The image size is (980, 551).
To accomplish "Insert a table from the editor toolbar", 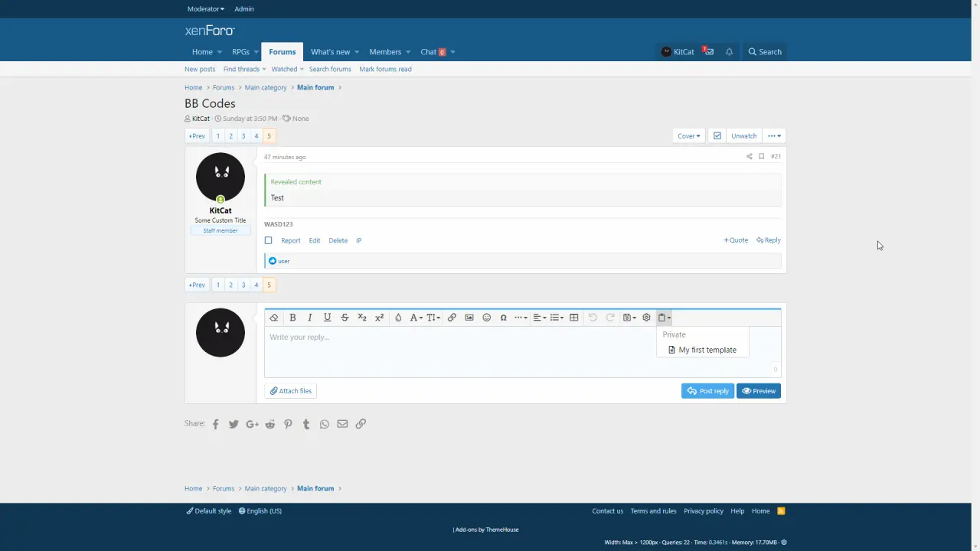I will pyautogui.click(x=573, y=318).
